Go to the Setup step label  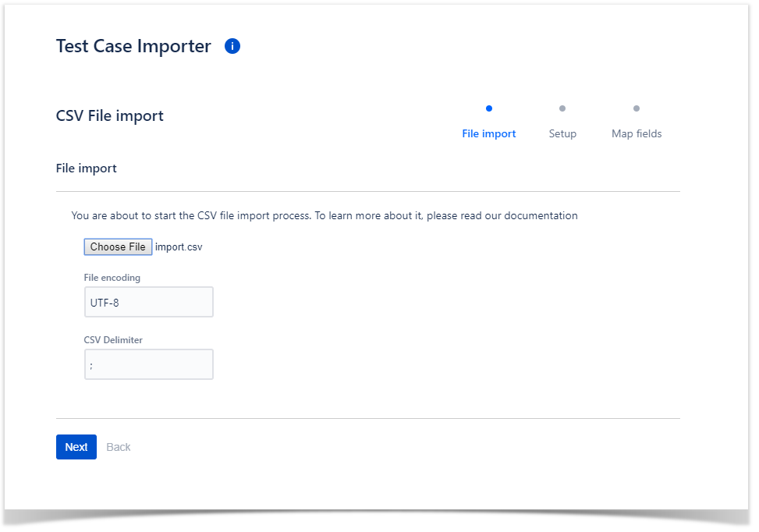click(562, 133)
